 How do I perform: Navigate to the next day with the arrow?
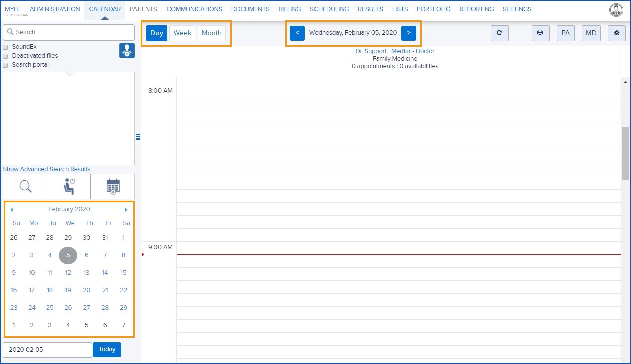pyautogui.click(x=409, y=33)
